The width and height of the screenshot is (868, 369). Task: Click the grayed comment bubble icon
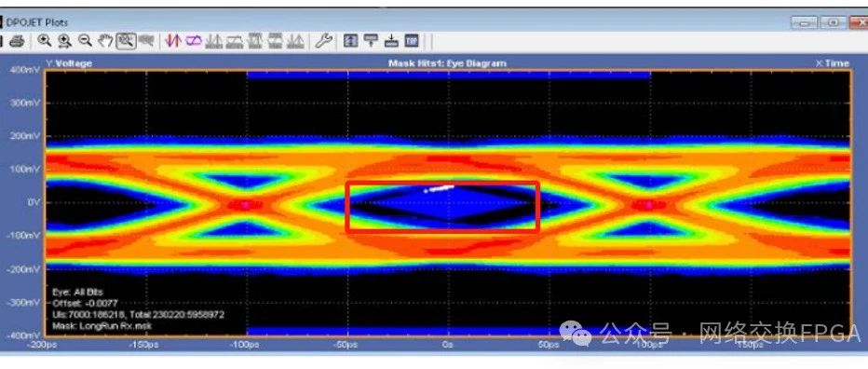coord(145,40)
